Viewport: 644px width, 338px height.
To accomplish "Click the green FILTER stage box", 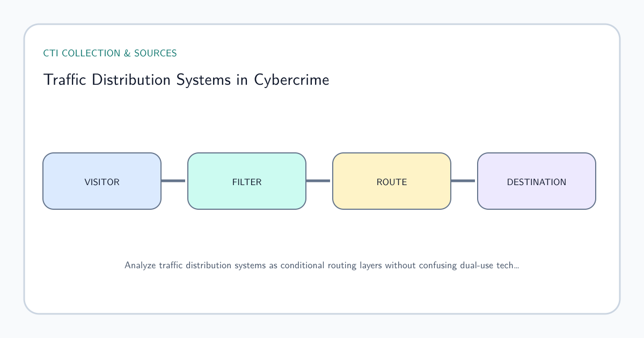I will (x=247, y=181).
